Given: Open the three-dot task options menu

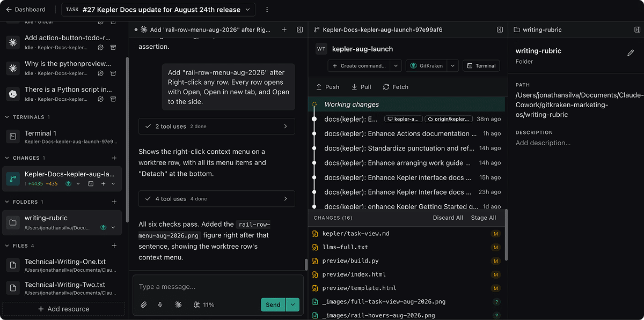Looking at the screenshot, I should click(x=267, y=10).
